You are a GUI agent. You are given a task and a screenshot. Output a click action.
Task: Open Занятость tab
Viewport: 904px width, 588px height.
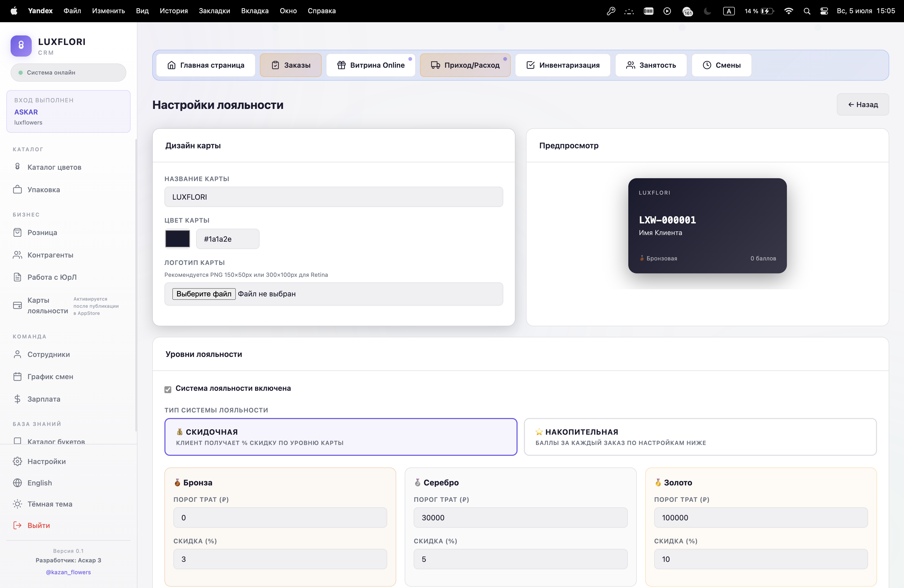point(651,65)
